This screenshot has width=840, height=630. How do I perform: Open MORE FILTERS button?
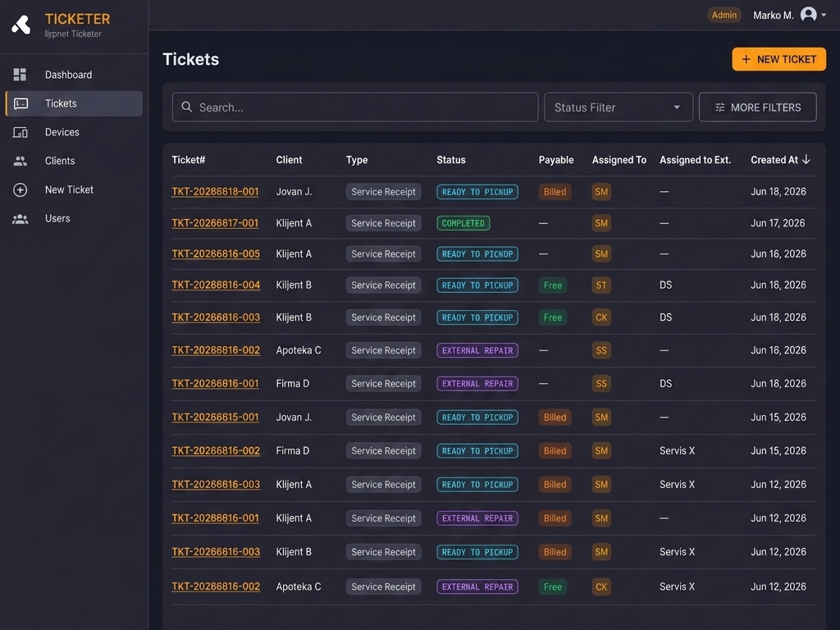[757, 107]
